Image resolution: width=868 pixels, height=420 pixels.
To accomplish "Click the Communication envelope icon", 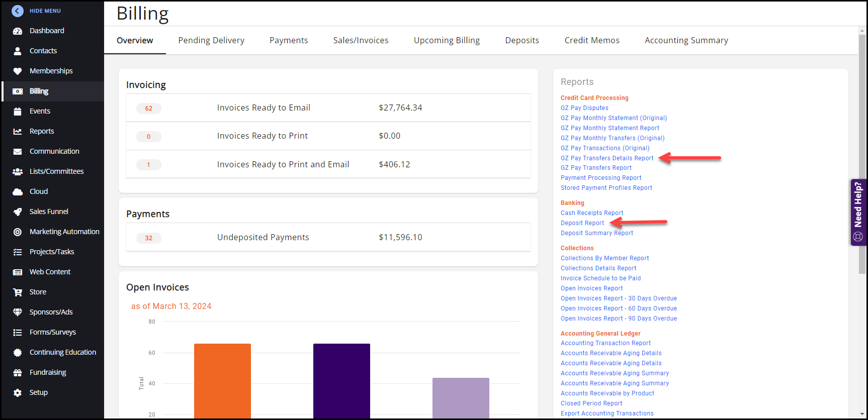I will pos(18,151).
